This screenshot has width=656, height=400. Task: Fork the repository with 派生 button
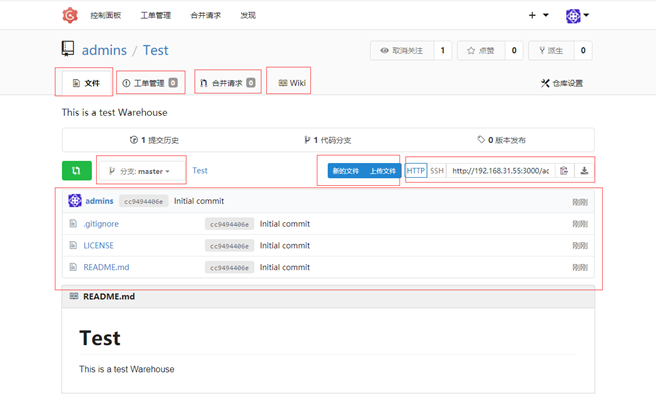551,51
